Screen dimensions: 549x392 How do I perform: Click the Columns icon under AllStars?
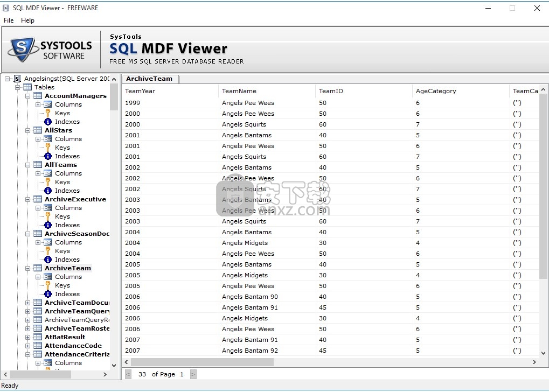coord(48,139)
